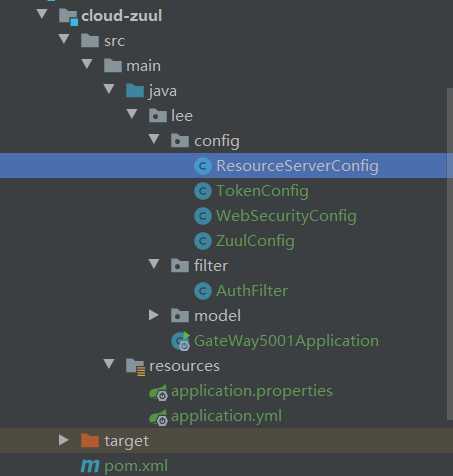
Task: Collapse the resources folder
Action: [109, 363]
